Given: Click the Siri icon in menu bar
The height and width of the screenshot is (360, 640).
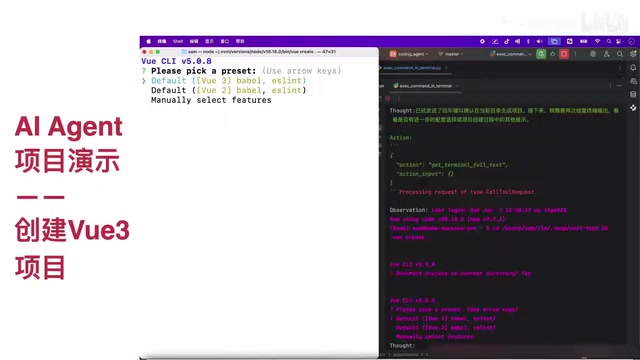Looking at the screenshot, I should coord(631,41).
